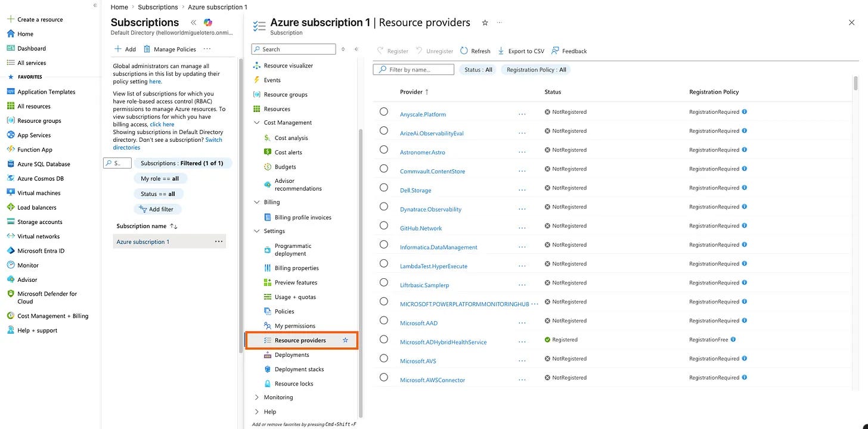
Task: Collapse the portal sidebar with double chevron
Action: [x=95, y=5]
